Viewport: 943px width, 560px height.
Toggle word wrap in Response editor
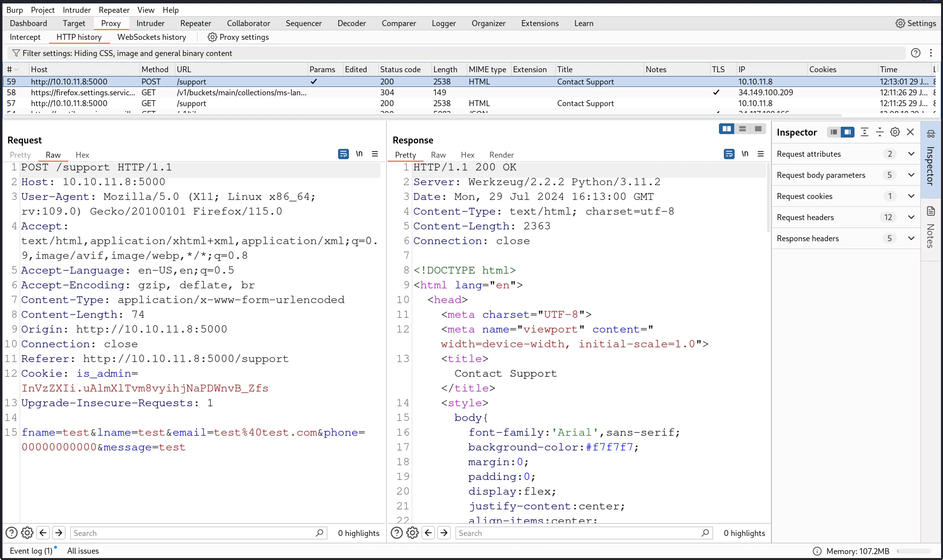click(729, 154)
